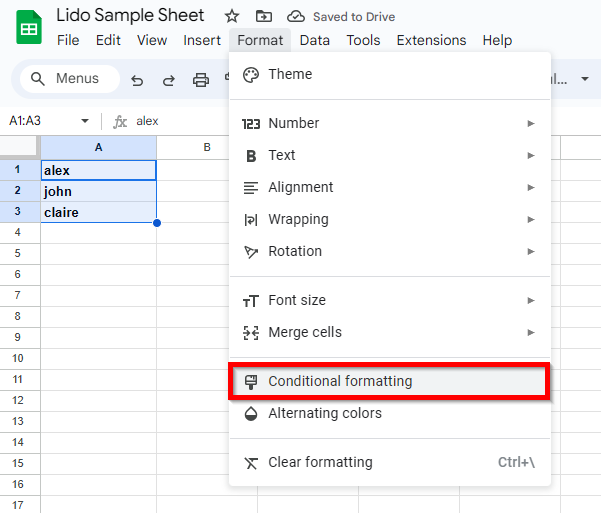This screenshot has height=513, width=601.
Task: Expand the Alignment submenu arrow
Action: pos(530,187)
